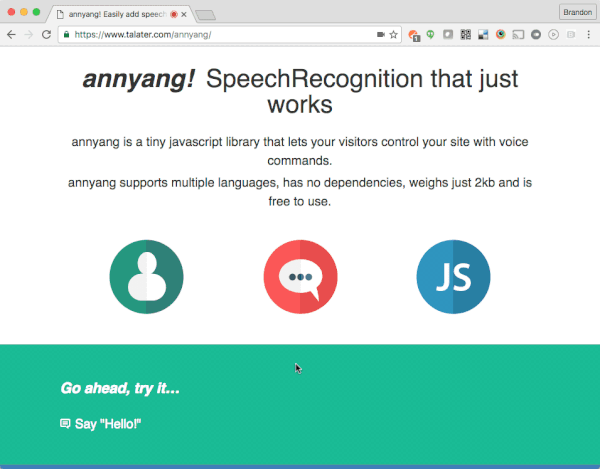Screen dimensions: 600x469
Task: Click the italic "annyang!" title word
Action: tap(139, 79)
